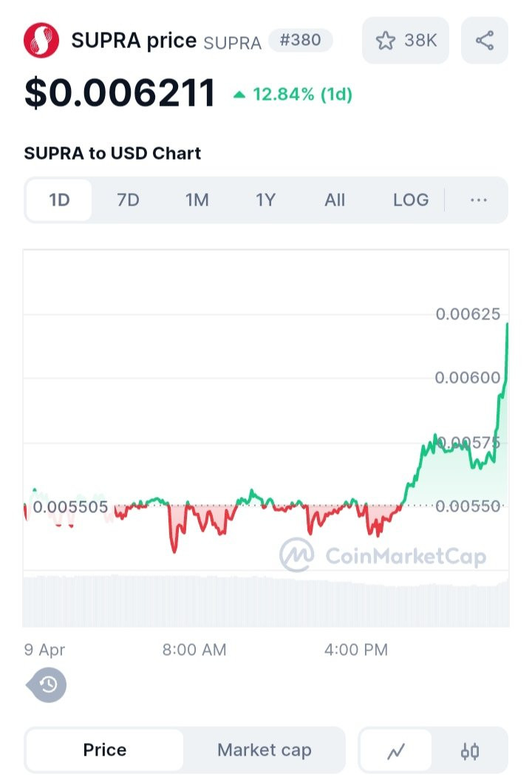Click the 12.84% (1d) change label
Image resolution: width=532 pixels, height=777 pixels.
(x=303, y=94)
